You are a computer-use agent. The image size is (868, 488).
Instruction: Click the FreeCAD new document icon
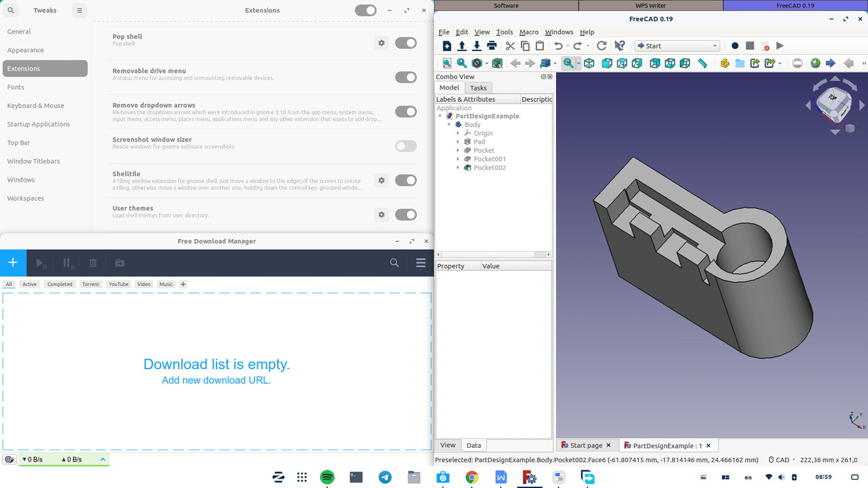point(447,46)
